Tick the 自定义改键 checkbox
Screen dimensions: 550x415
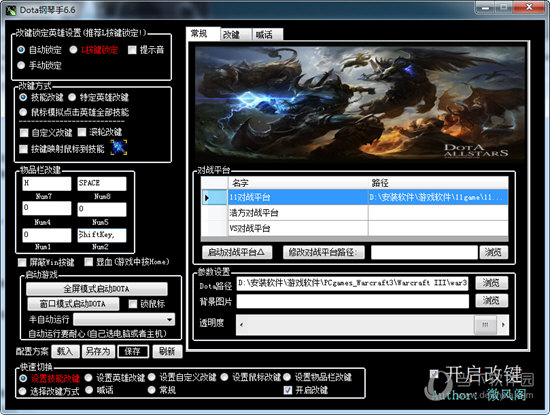(24, 133)
